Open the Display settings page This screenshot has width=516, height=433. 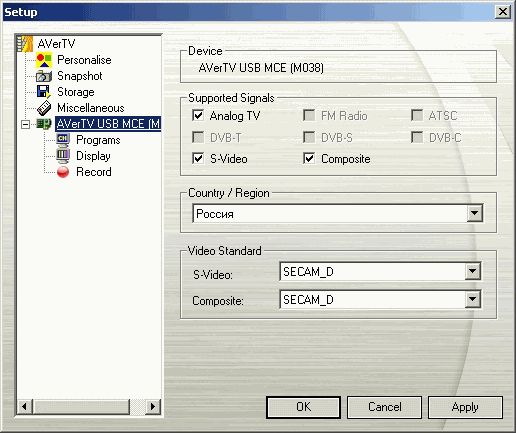(93, 156)
